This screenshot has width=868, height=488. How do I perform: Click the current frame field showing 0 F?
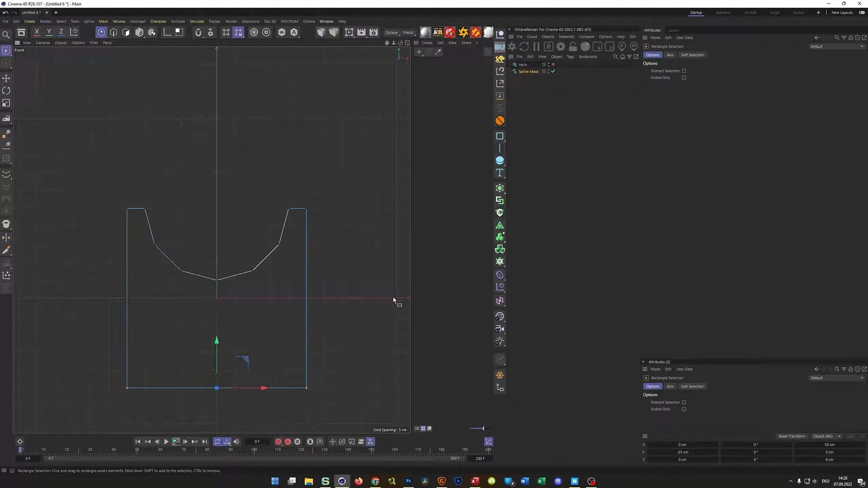pos(257,442)
